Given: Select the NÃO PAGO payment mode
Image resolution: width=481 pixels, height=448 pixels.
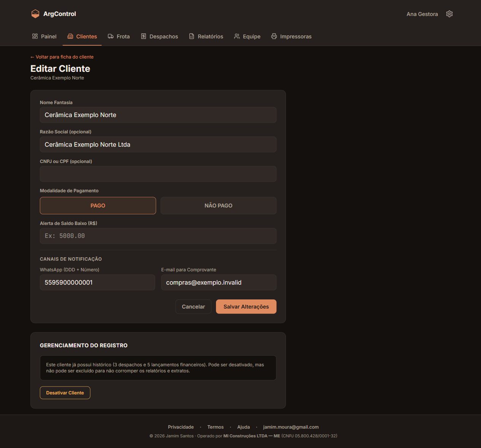Looking at the screenshot, I should pos(218,206).
